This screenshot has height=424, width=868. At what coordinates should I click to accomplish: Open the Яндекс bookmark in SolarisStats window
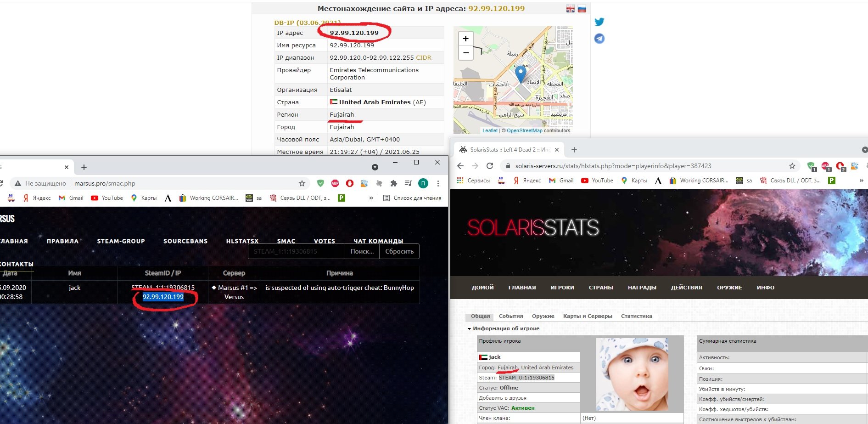tap(526, 181)
